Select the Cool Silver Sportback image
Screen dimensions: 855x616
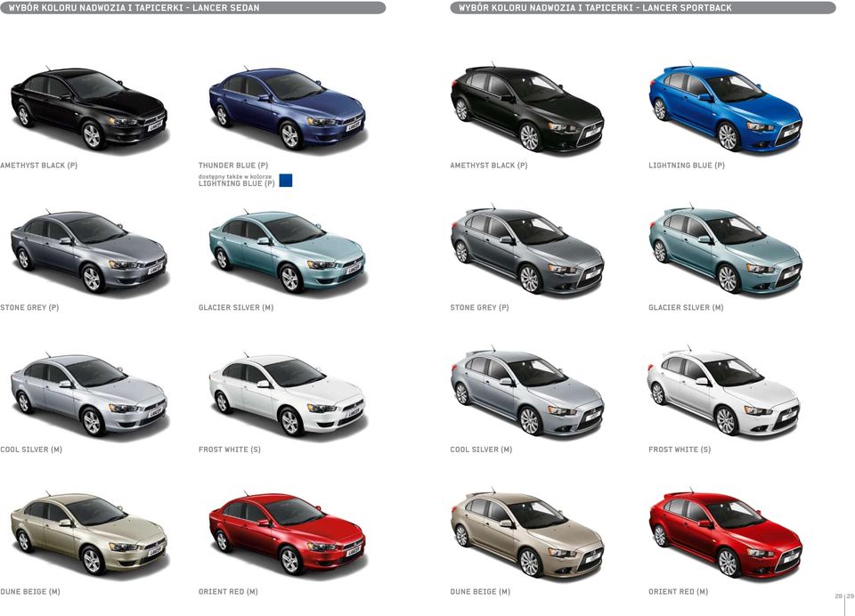(527, 393)
